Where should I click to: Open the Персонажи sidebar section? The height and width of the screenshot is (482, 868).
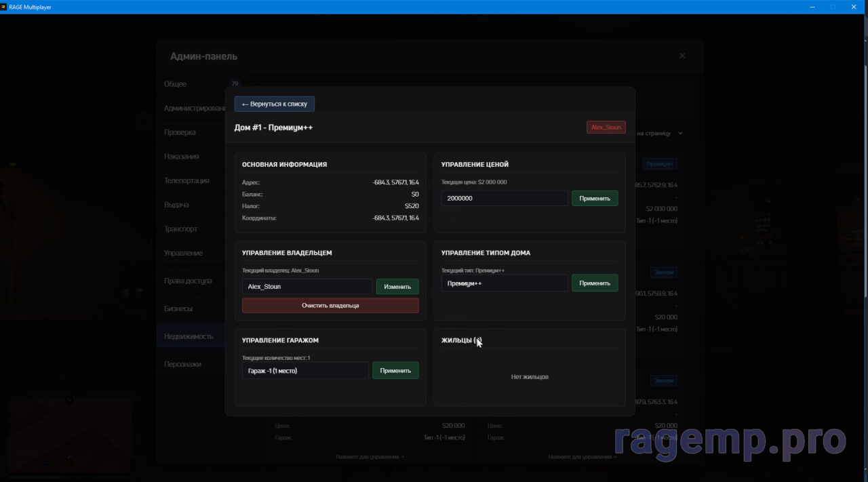182,364
